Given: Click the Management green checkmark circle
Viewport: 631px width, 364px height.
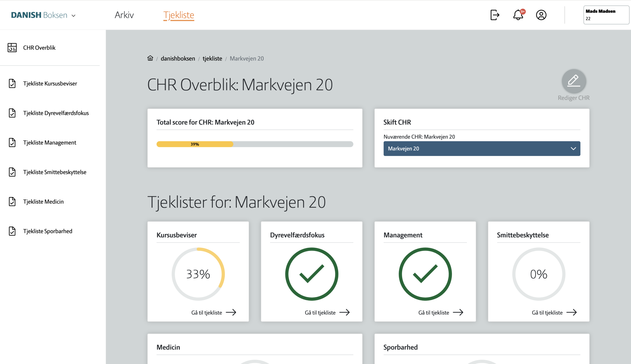Looking at the screenshot, I should [425, 274].
